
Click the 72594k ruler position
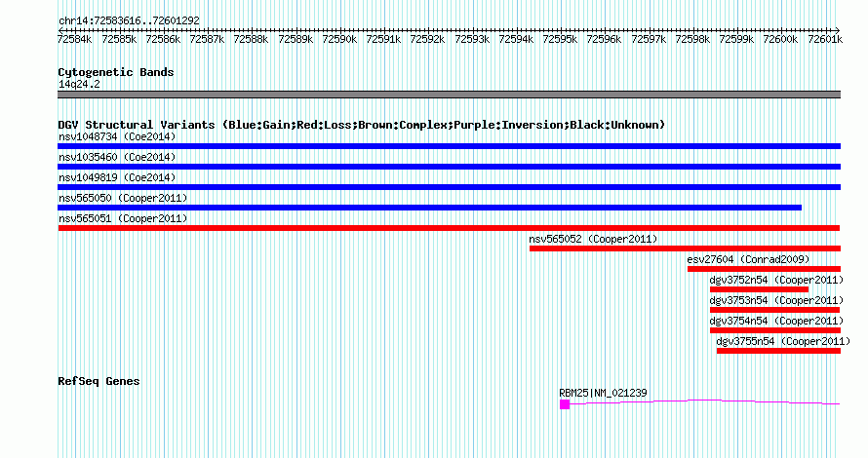coord(516,39)
